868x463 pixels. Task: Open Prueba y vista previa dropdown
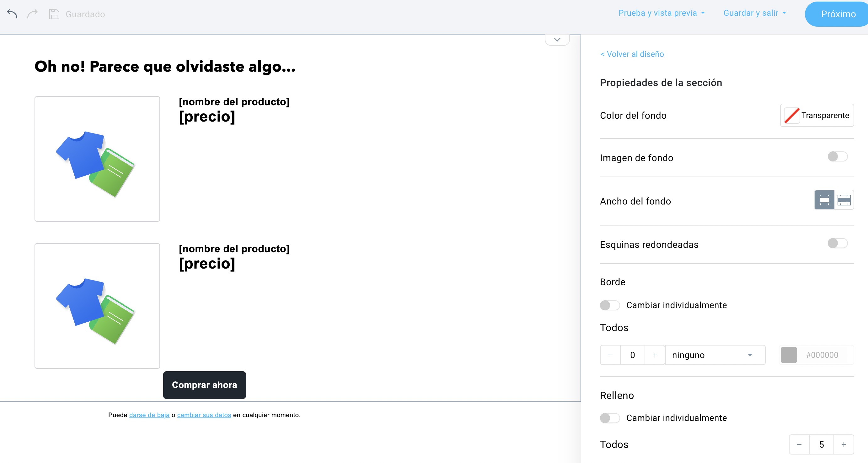662,13
